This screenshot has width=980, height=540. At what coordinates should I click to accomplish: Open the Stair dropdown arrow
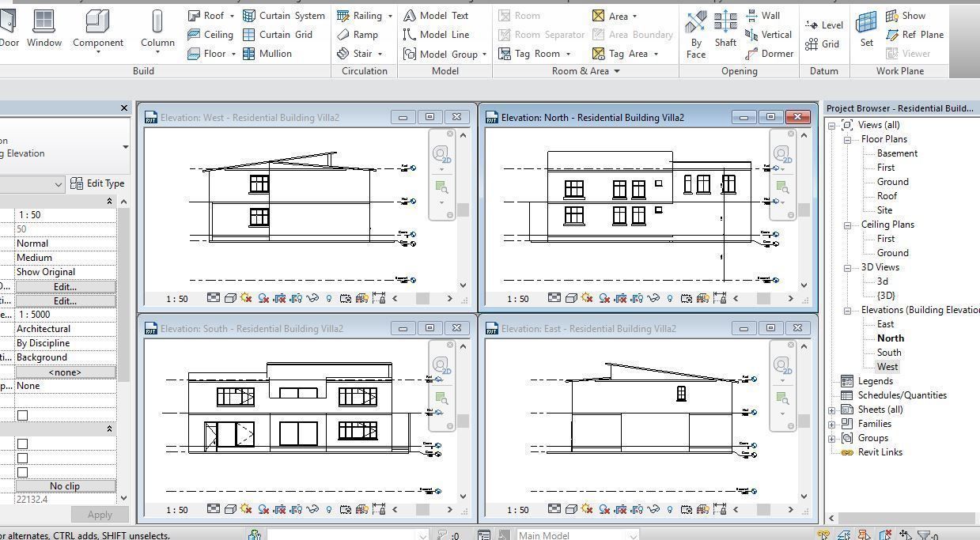click(380, 54)
